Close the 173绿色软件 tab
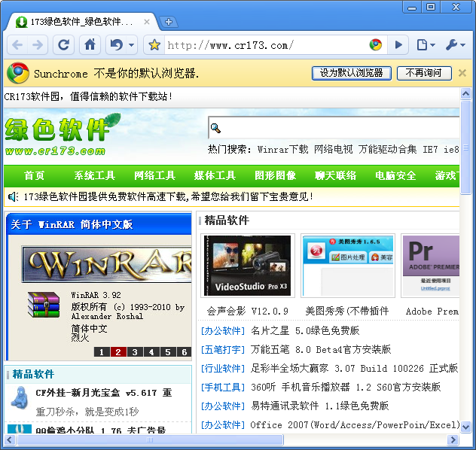The image size is (476, 450). click(x=147, y=22)
